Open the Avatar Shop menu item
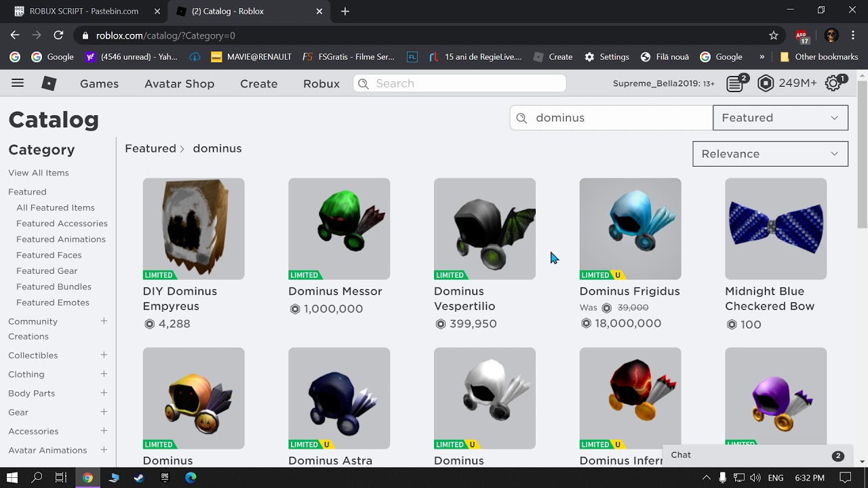 point(179,83)
